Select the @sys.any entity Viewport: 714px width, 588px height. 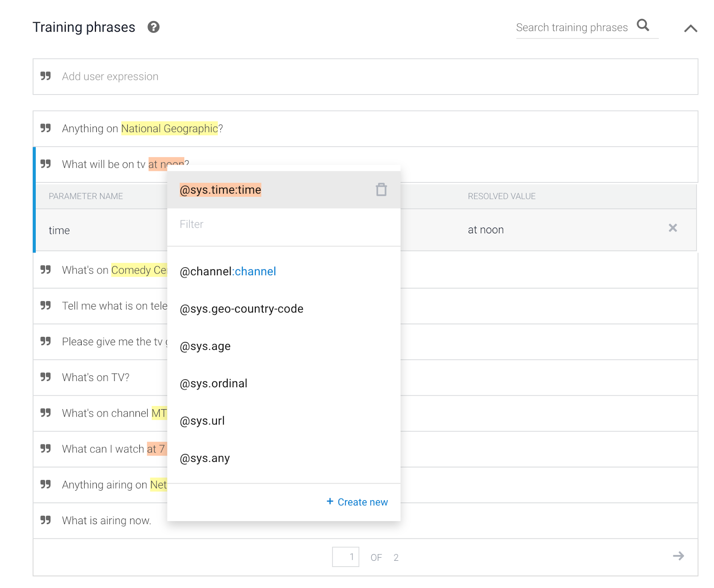click(x=204, y=458)
